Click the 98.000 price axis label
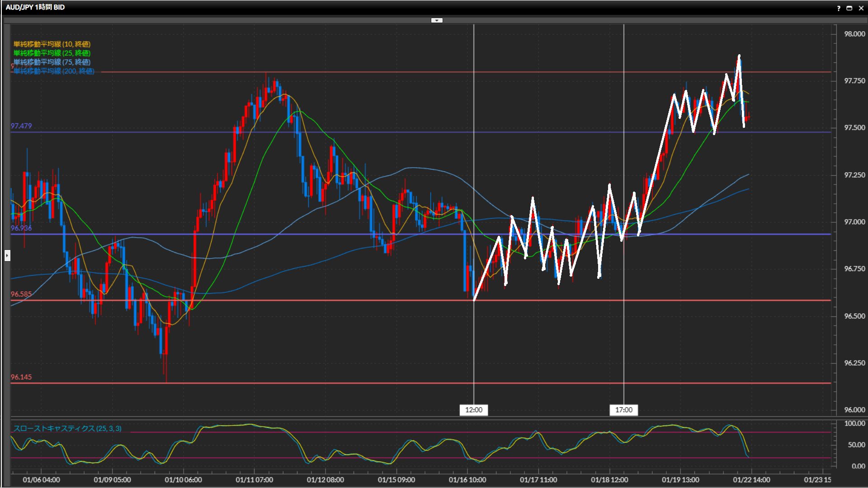Image resolution: width=868 pixels, height=488 pixels. [854, 34]
